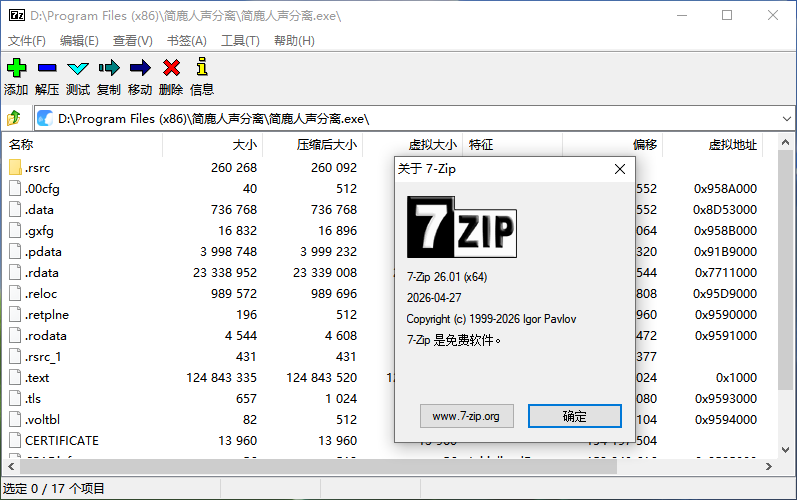Select the CERTIFICATE file name
Image resolution: width=797 pixels, height=500 pixels.
tap(62, 441)
